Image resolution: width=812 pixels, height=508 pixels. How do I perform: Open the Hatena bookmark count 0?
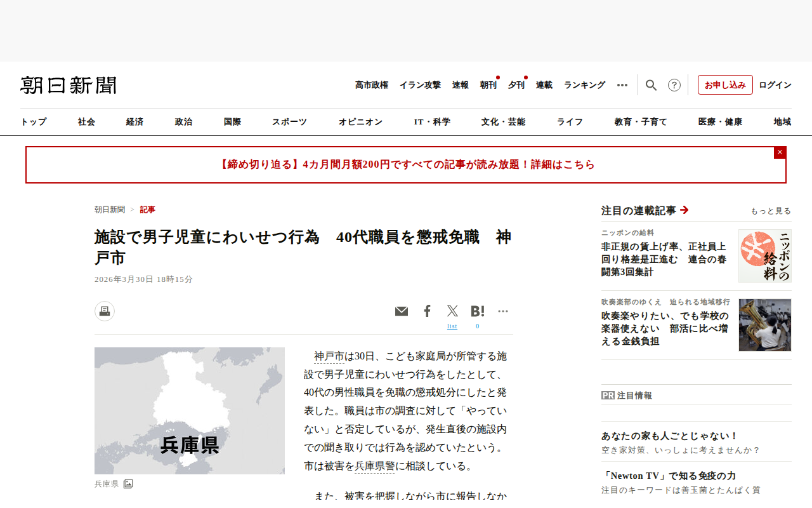(x=478, y=326)
